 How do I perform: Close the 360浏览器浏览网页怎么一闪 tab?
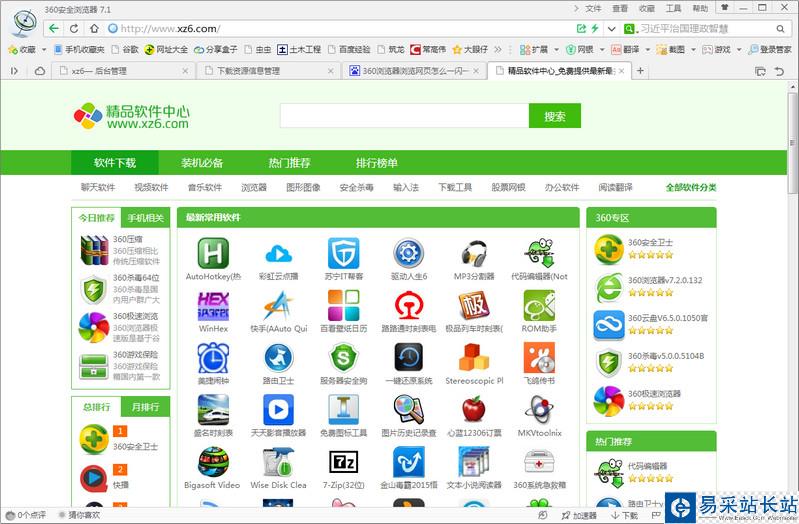[x=476, y=71]
